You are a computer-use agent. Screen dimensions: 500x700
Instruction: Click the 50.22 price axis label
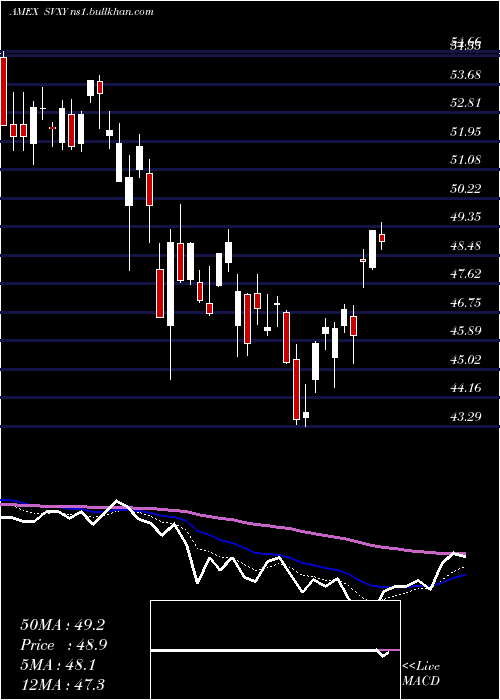[465, 188]
